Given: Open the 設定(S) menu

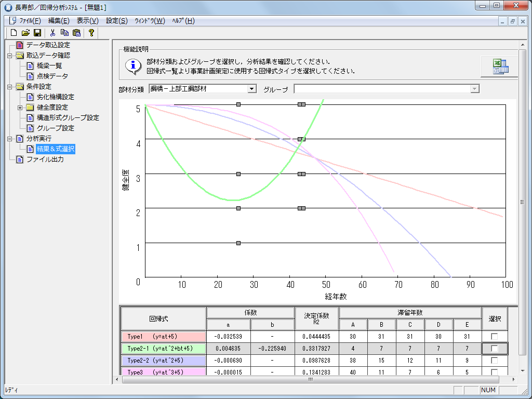Looking at the screenshot, I should (x=116, y=21).
